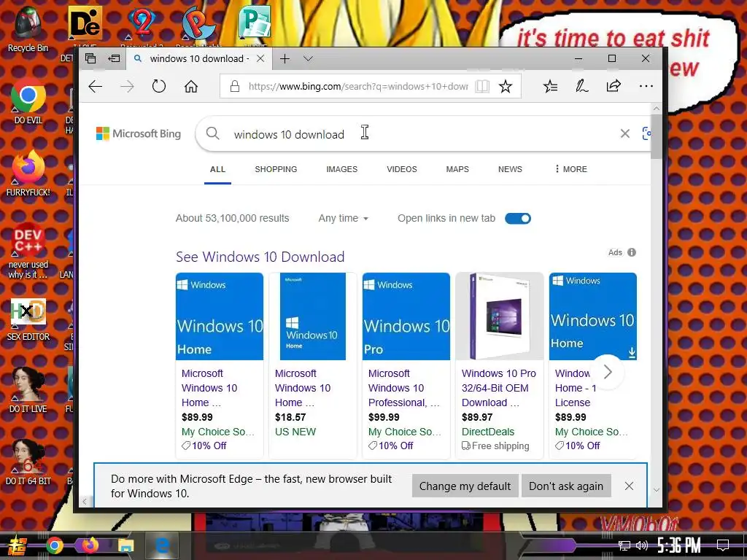This screenshot has width=747, height=560.
Task: Open the Firefox desktop shortcut
Action: (x=28, y=174)
